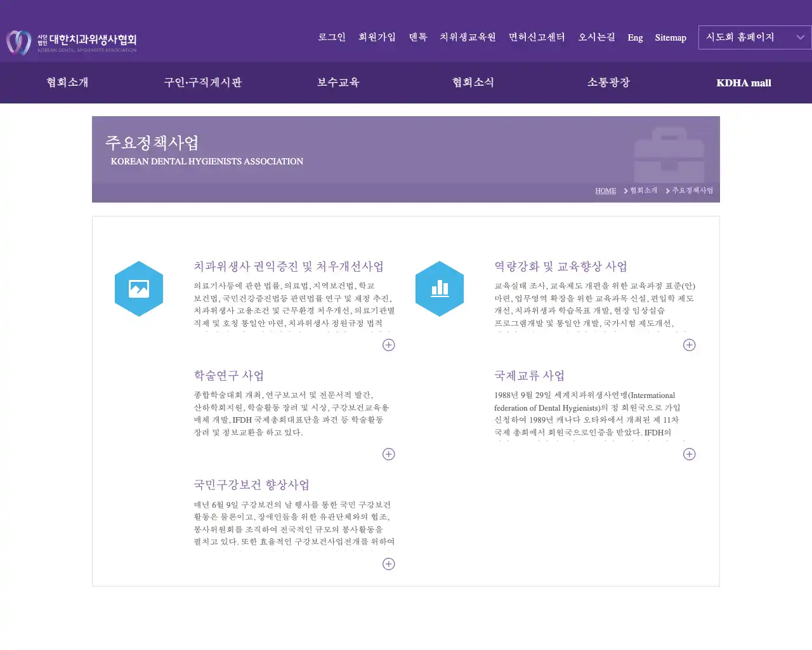Click the image hexagon icon beside 치과위생사 권익증진
The height and width of the screenshot is (650, 812).
(x=139, y=289)
